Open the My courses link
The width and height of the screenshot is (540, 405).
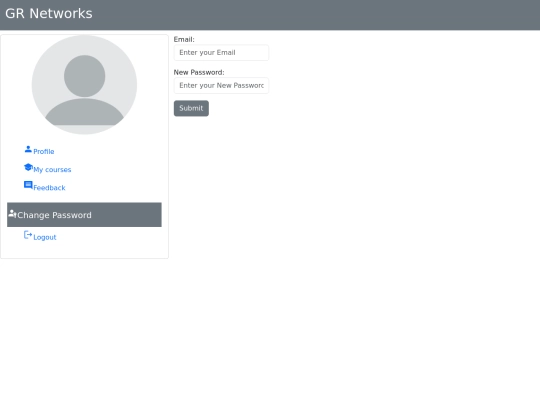[52, 170]
